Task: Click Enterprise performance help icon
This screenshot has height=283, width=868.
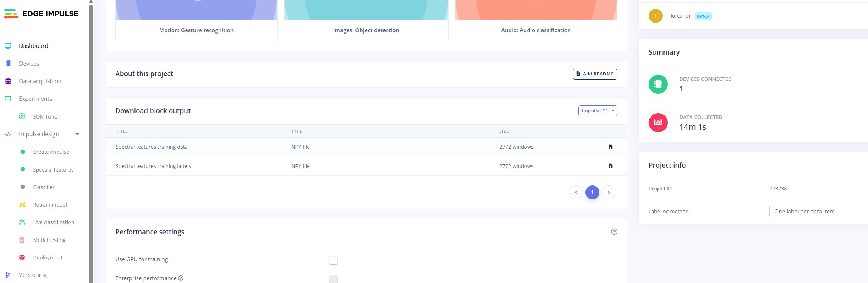Action: 181,278
